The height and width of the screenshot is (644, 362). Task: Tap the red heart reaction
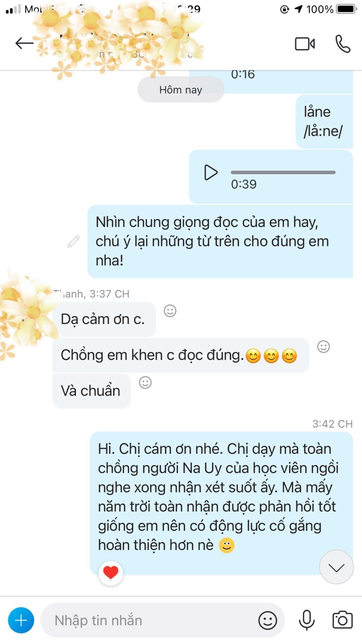(111, 573)
